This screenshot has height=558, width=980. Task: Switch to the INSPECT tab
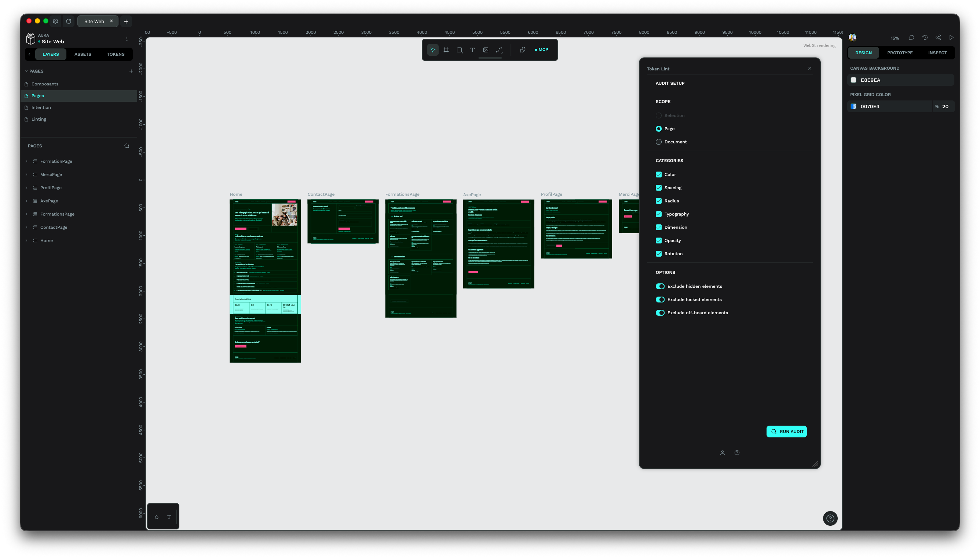[937, 53]
